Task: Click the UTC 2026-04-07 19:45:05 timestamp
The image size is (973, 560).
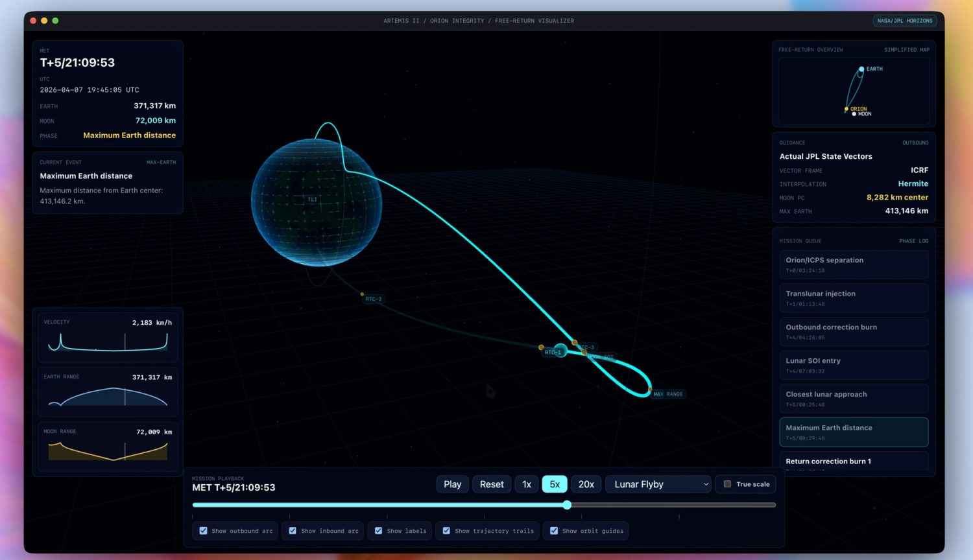Action: coord(90,90)
